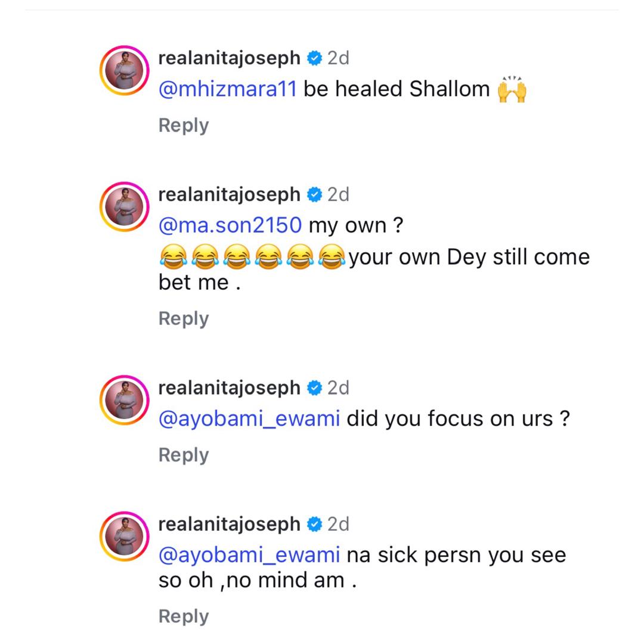Reply to the "be healed Shallom" comment
644x644 pixels.
(184, 125)
